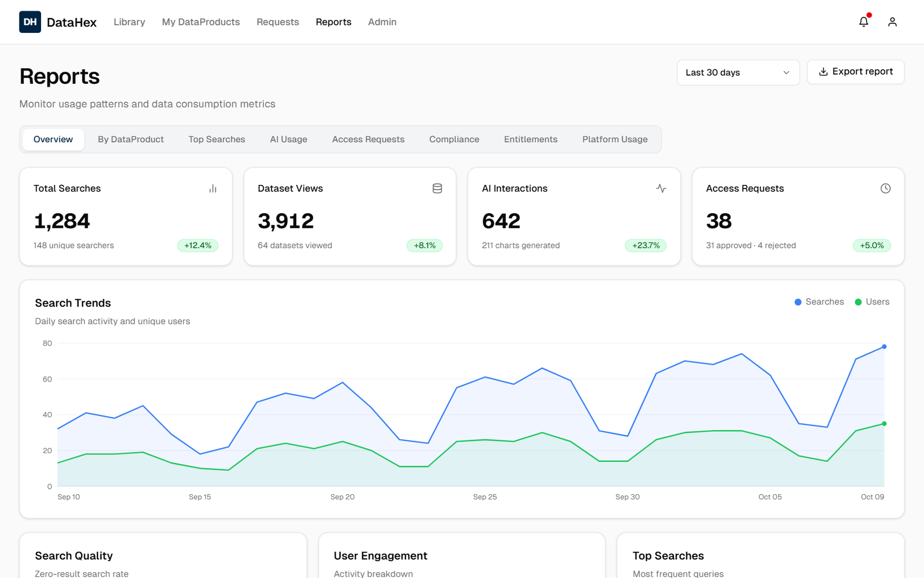Image resolution: width=924 pixels, height=578 pixels.
Task: Open the Access Requests tab
Action: (x=368, y=139)
